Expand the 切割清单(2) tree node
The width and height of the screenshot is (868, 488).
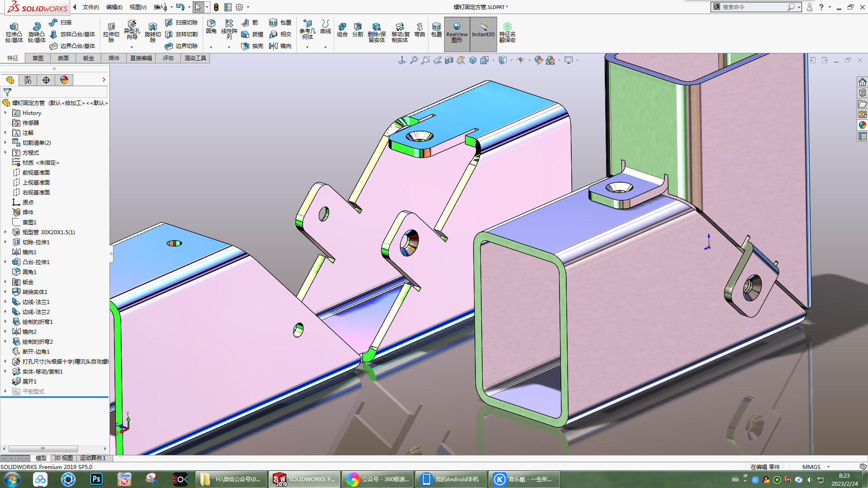(x=5, y=143)
